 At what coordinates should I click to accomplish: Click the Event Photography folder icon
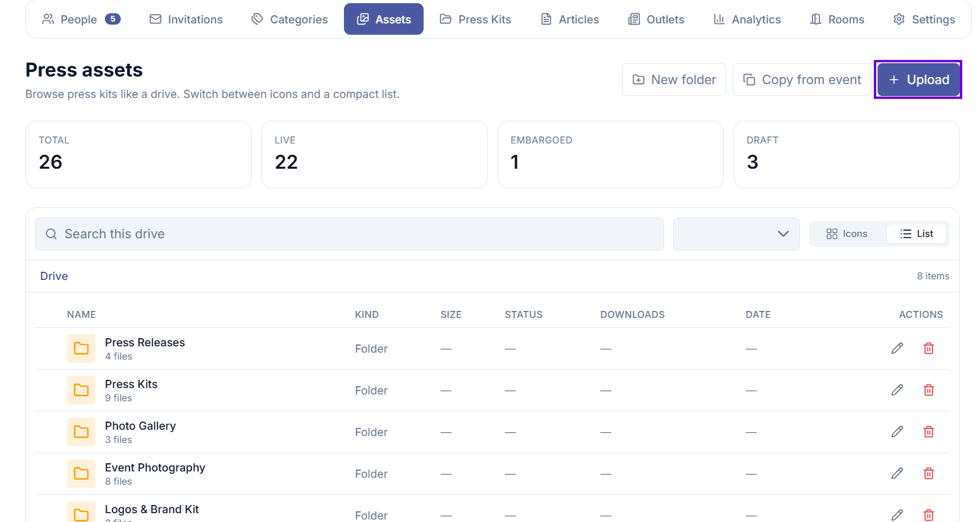click(x=81, y=473)
